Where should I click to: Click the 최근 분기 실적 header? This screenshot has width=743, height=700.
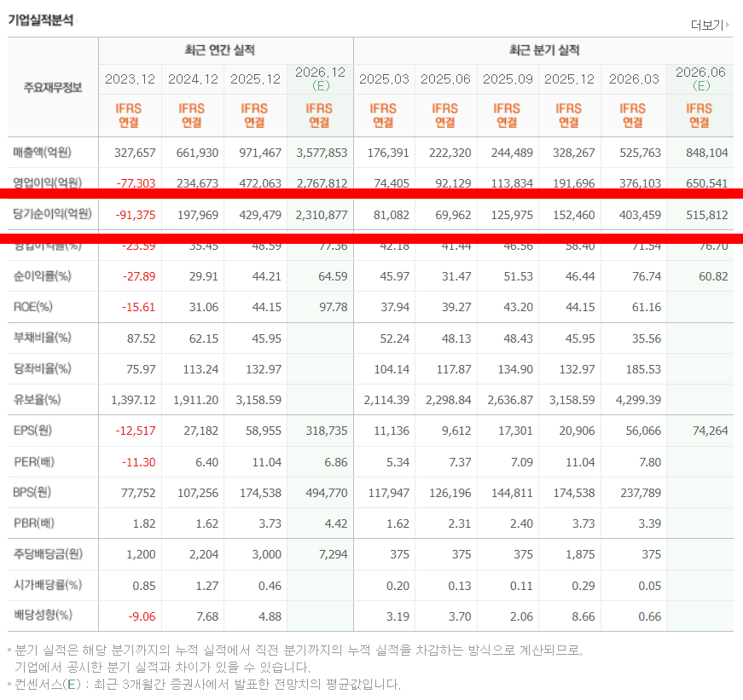pyautogui.click(x=544, y=49)
